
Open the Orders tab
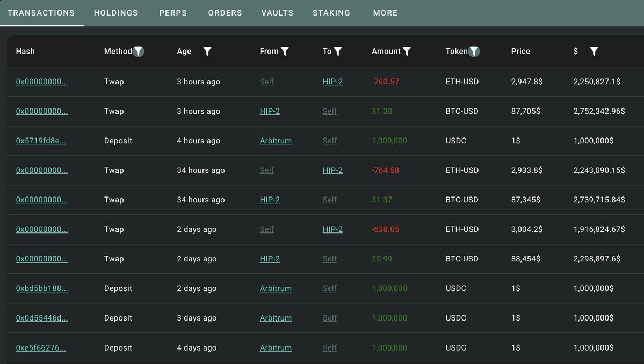pyautogui.click(x=225, y=13)
